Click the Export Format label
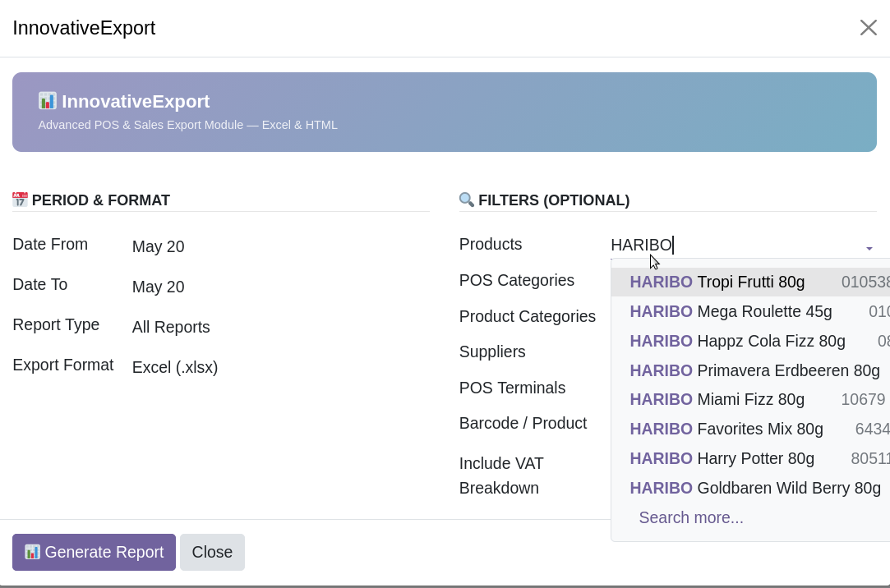Screen dimensions: 890x588 [63, 365]
